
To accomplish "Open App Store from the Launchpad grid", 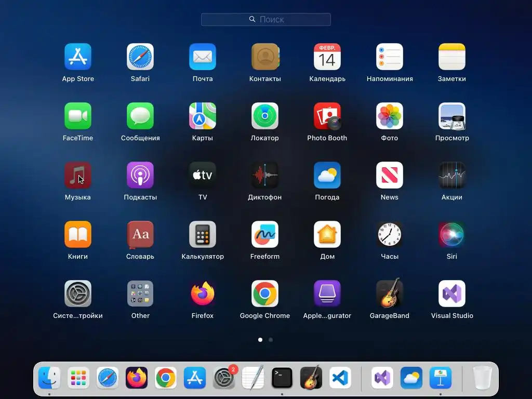I will coord(78,57).
